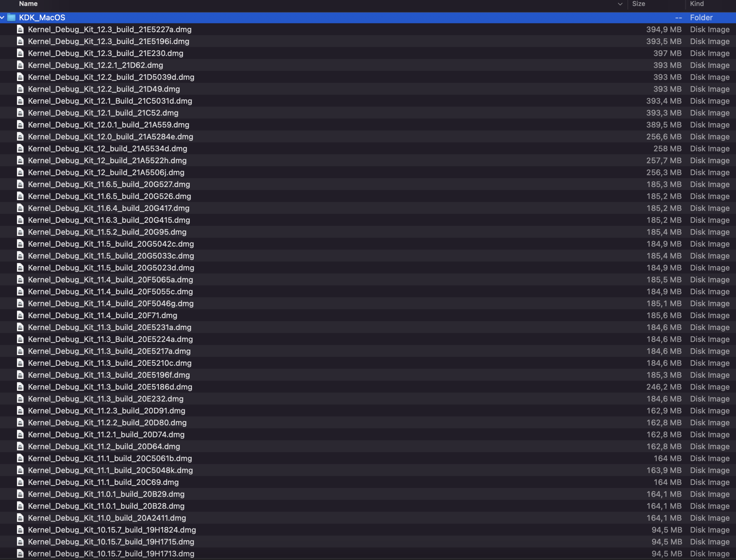Screen dimensions: 736x560
Task: Select file name Kernel_Debug_Kit_11.3_Build_20E5224a.dmg
Action: tap(110, 339)
